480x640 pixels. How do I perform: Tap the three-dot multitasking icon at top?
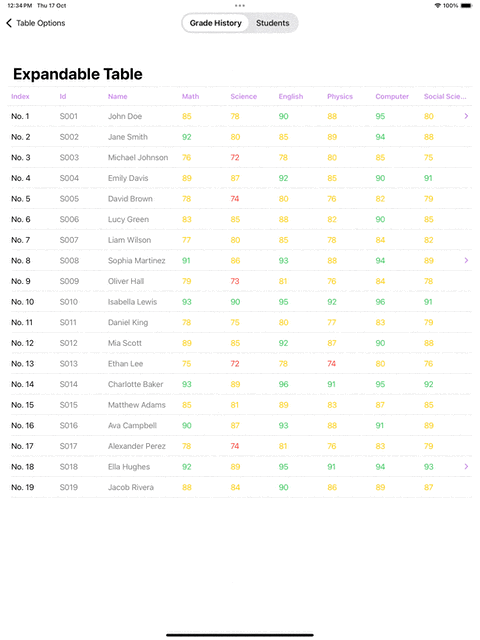coord(240,6)
